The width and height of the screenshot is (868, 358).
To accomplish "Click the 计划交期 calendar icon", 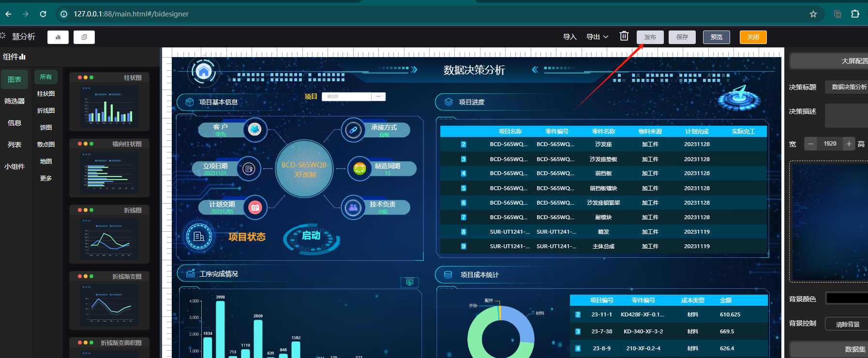I will click(x=255, y=208).
